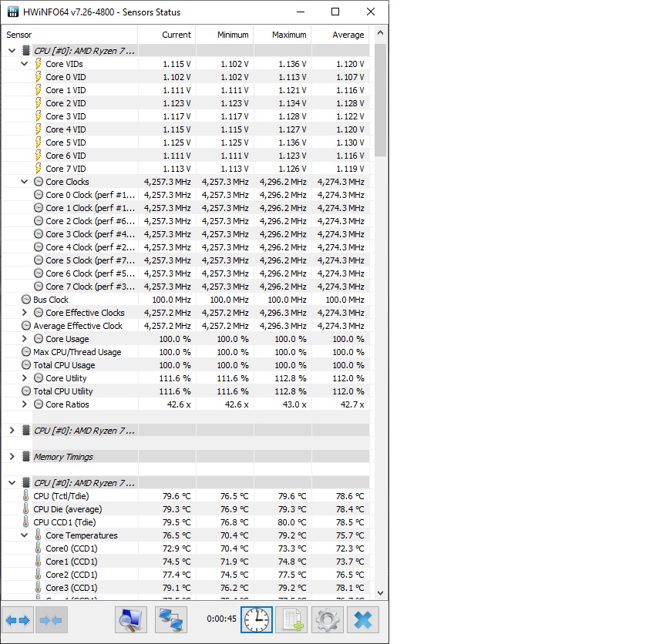The width and height of the screenshot is (666, 644).
Task: Select the Core 7 Clock (perf #3) row
Action: (186, 287)
